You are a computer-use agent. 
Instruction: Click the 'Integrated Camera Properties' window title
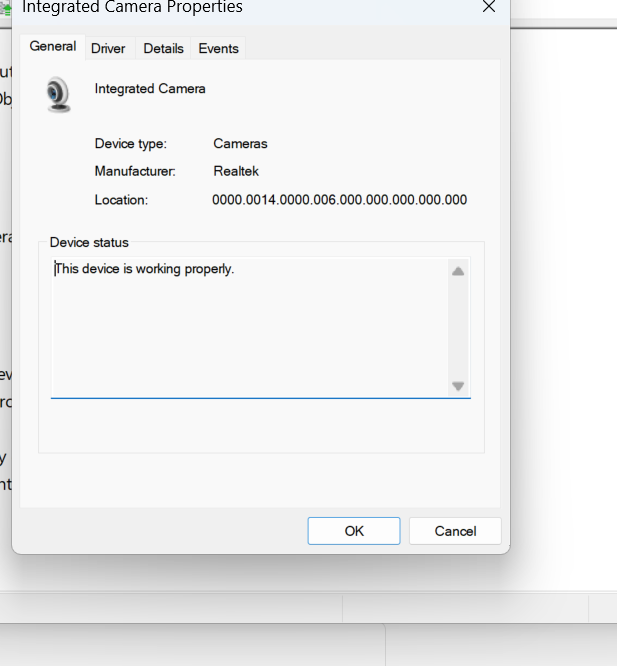point(132,7)
